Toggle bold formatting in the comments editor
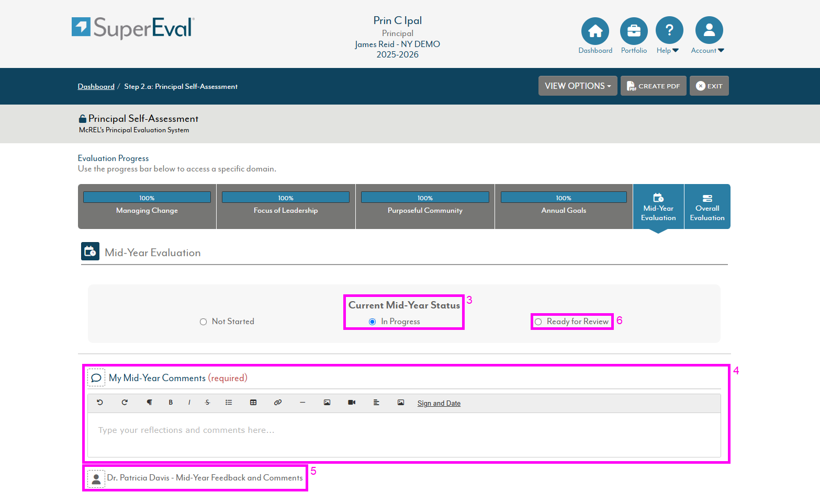The height and width of the screenshot is (504, 820). click(171, 403)
